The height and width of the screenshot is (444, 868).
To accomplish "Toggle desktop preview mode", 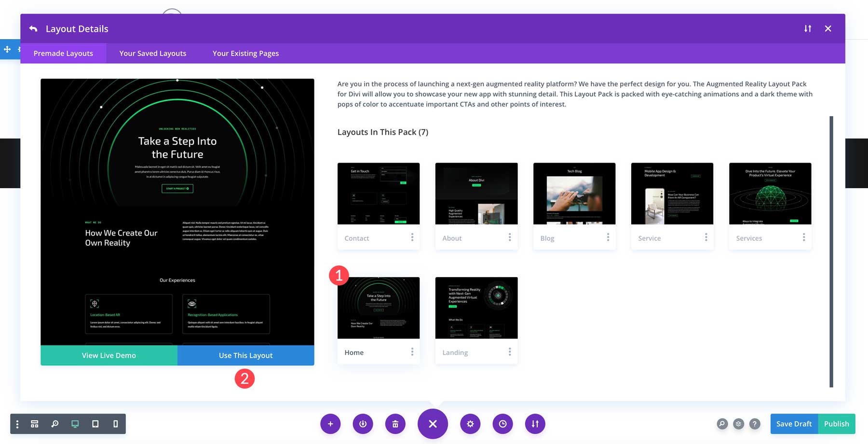I will point(74,424).
